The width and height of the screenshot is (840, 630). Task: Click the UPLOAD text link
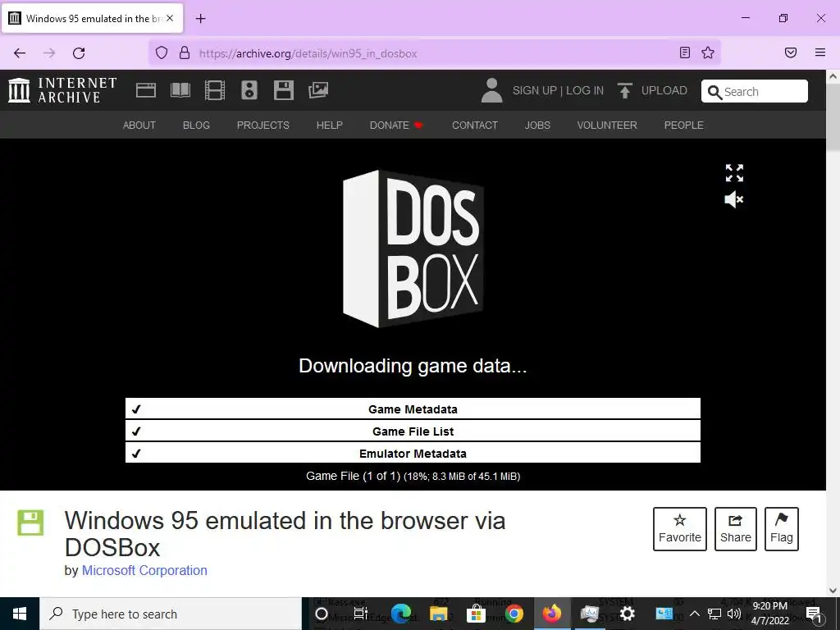[664, 90]
